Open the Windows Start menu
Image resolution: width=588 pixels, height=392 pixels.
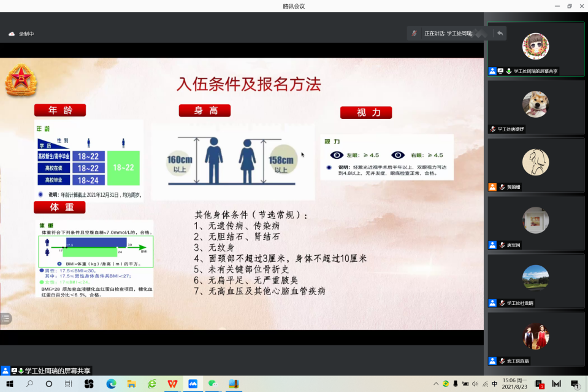[10, 384]
